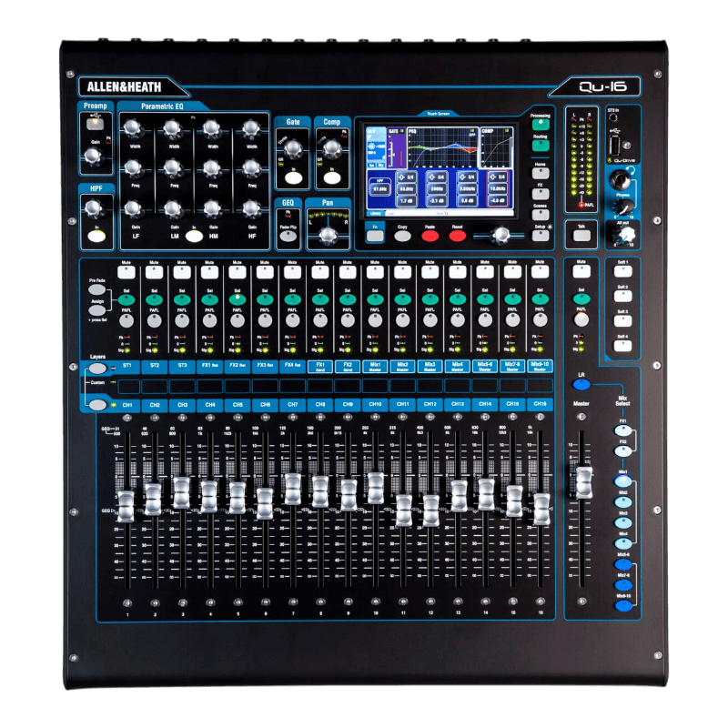Tap the PEQ curve graph on the touch screen
Screen dimensions: 728x728
[x=442, y=148]
